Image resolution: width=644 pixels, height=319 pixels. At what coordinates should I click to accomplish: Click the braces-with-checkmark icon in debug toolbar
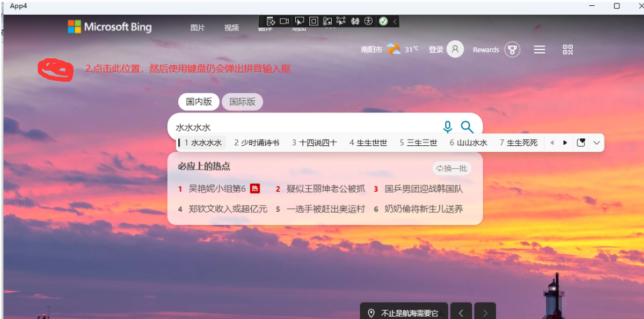pos(355,21)
